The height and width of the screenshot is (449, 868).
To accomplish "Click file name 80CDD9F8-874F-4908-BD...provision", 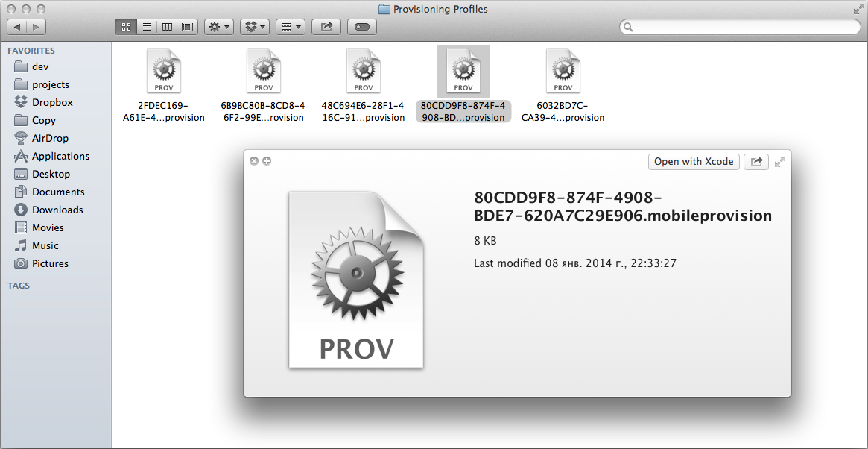I will 463,111.
